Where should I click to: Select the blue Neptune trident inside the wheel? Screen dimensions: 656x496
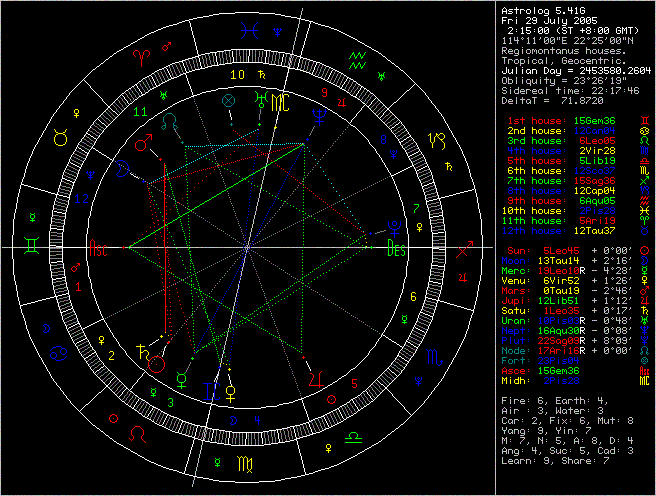pos(318,115)
